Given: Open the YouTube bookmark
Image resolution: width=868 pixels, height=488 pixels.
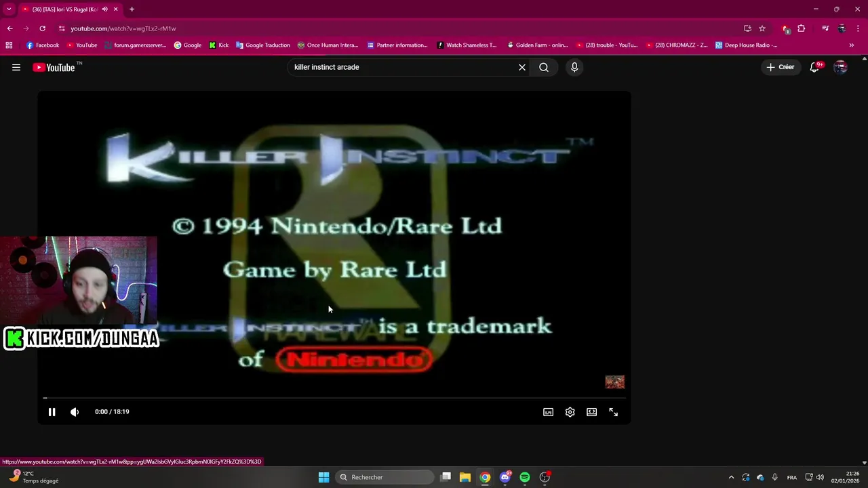Looking at the screenshot, I should click(81, 45).
